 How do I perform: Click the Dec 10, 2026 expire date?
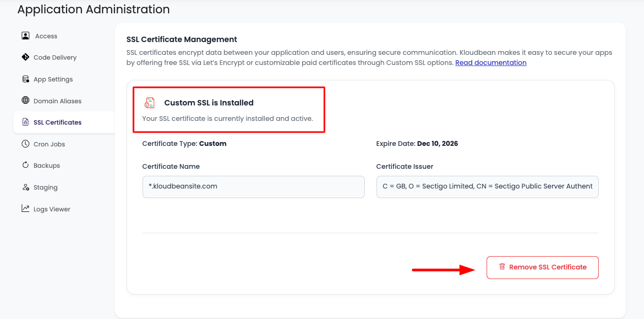click(437, 144)
